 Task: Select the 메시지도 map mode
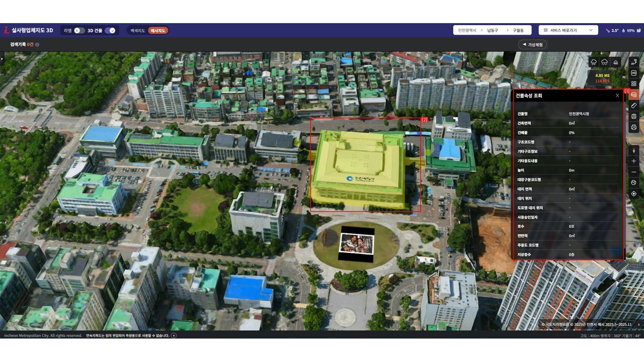coord(158,31)
